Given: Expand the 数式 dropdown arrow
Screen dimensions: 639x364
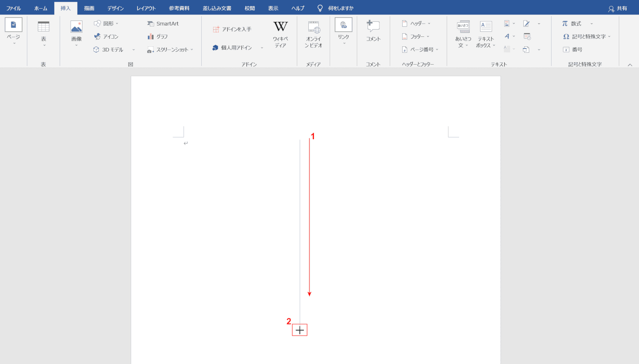Looking at the screenshot, I should 592,23.
